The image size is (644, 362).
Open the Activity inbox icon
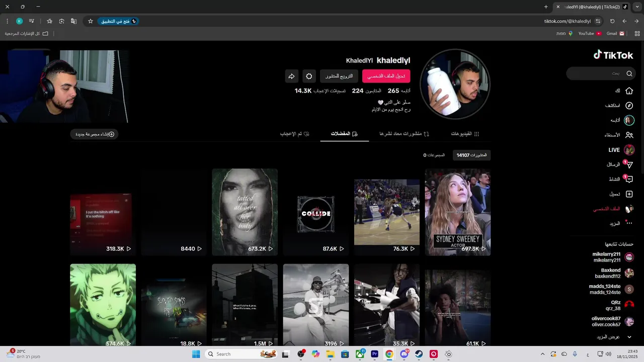[629, 179]
